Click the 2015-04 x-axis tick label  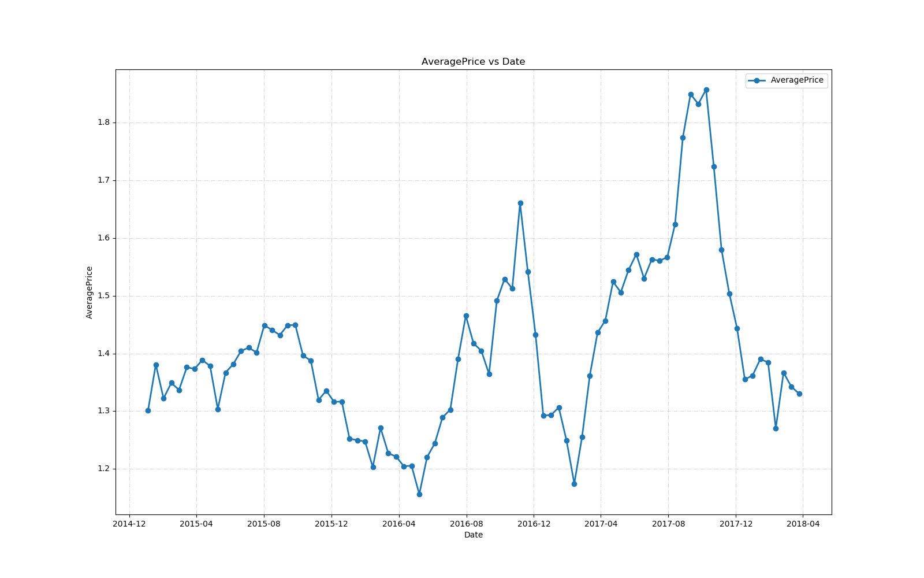click(x=196, y=524)
